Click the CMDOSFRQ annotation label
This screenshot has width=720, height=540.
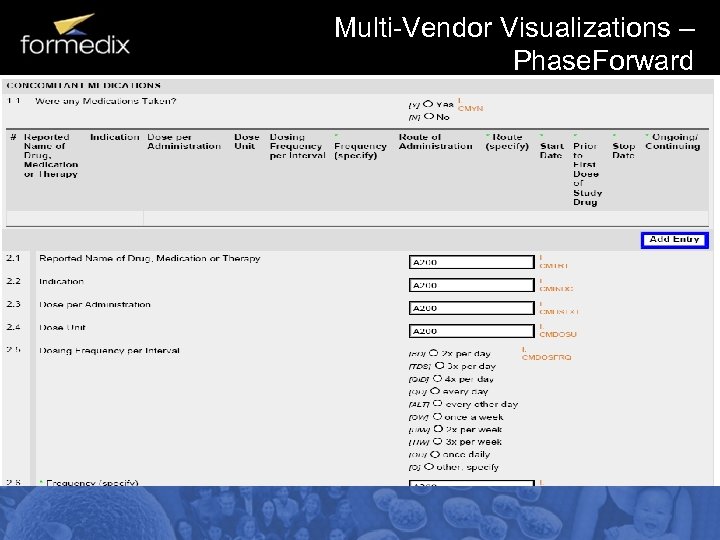546,357
